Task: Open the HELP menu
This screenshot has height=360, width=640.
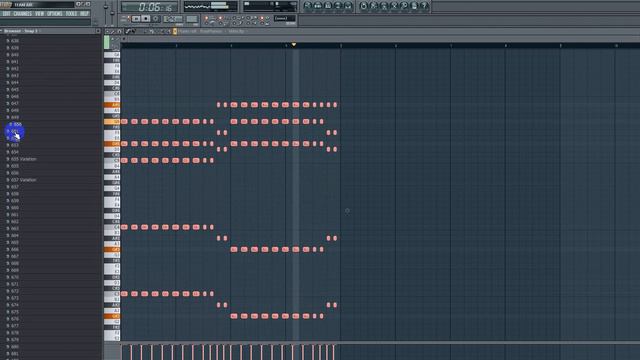Action: click(x=84, y=13)
